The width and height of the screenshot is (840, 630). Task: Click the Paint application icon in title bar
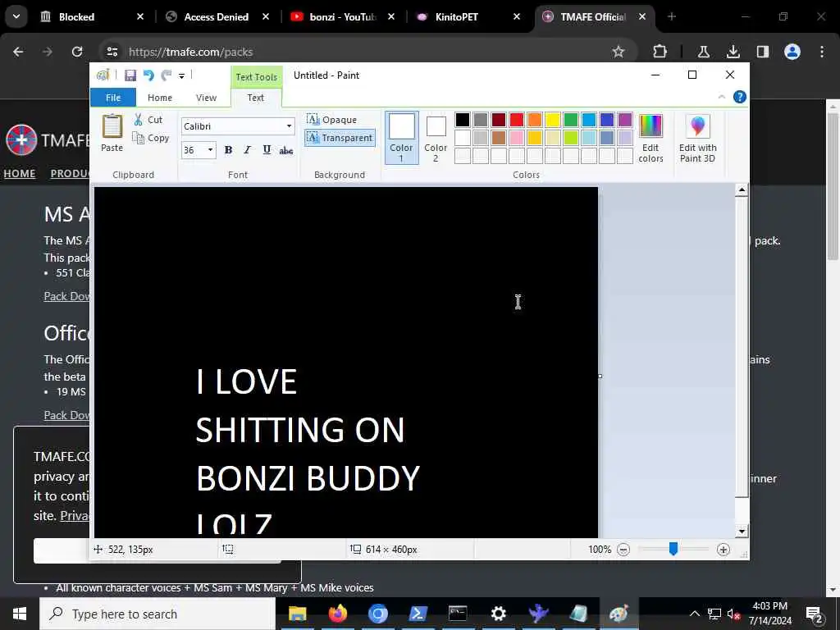point(103,75)
